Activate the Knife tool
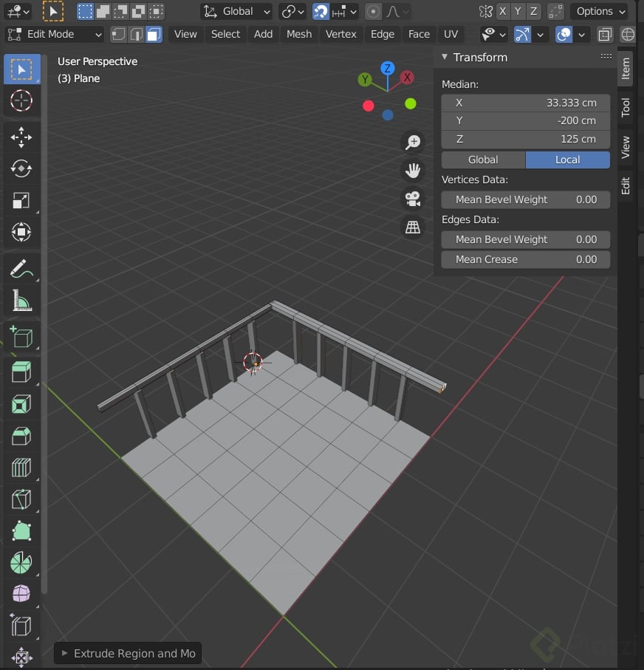The width and height of the screenshot is (644, 670). (21, 499)
